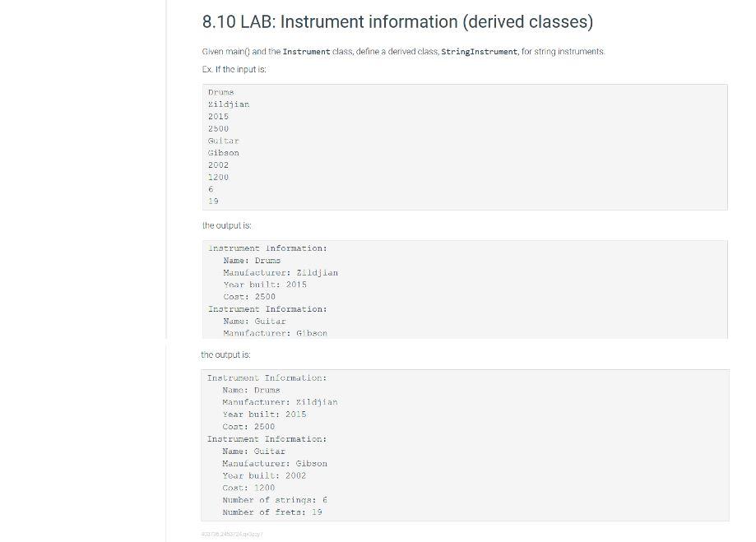This screenshot has height=542, width=756.
Task: Click the Zildjian line in the input
Action: click(228, 104)
